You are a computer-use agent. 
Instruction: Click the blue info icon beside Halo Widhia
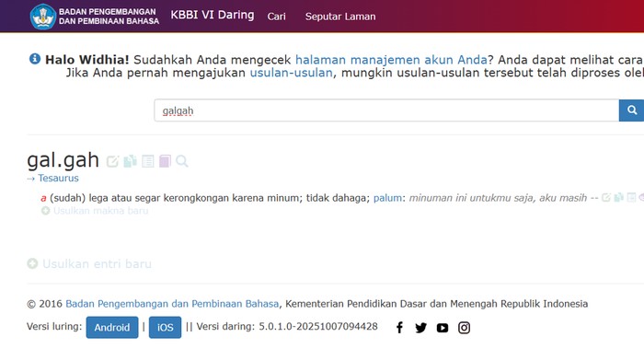[x=35, y=59]
